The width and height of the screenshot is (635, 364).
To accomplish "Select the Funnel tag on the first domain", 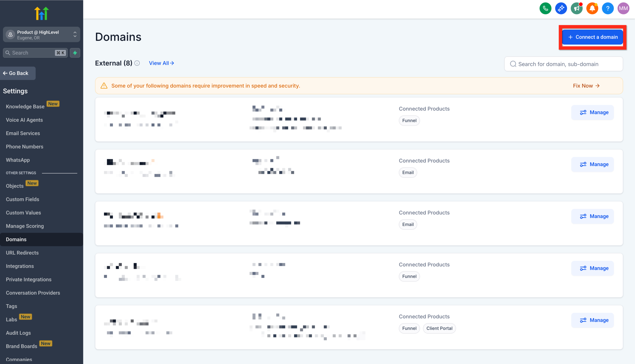I will pyautogui.click(x=409, y=120).
